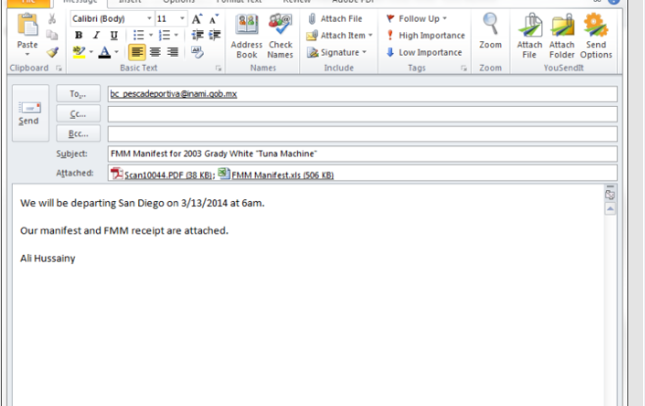Expand numbering style options arrow
The image size is (645, 406).
pyautogui.click(x=176, y=35)
